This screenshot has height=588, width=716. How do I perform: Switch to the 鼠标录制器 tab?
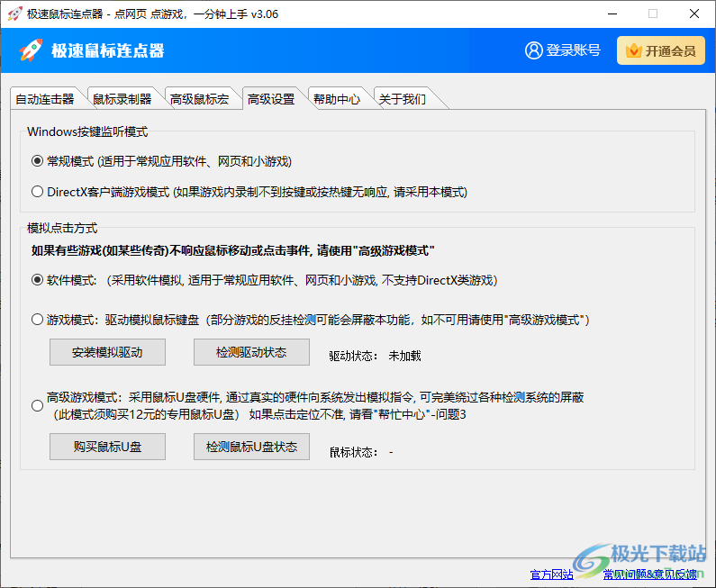(x=122, y=99)
